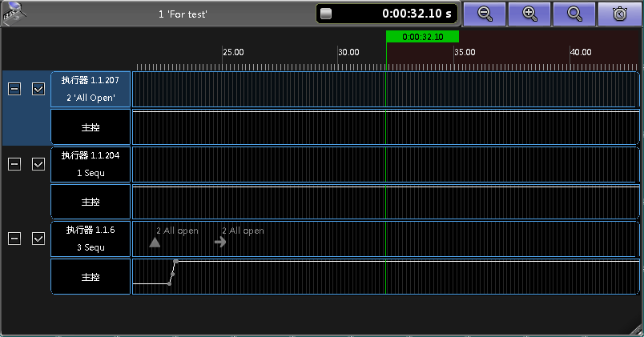Collapse the 执行器 1.1.6 track
Image resolution: width=644 pixels, height=337 pixels.
point(14,239)
